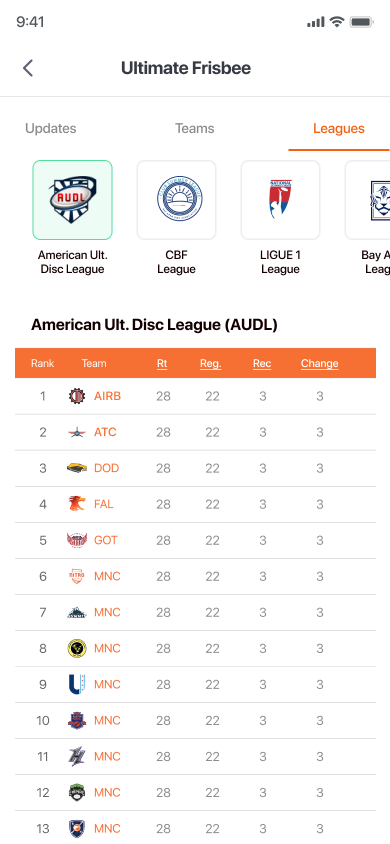Click the GOT team shield logo
Screen dimensions: 390x844
click(x=77, y=540)
